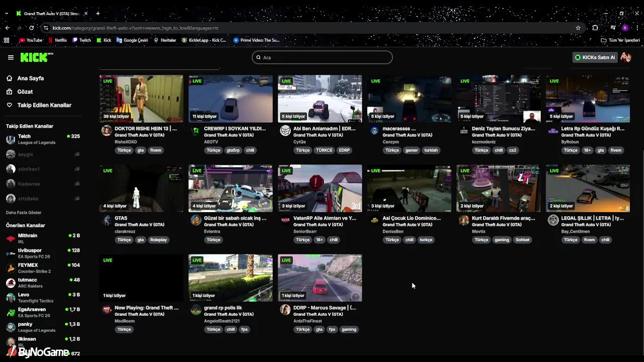644x362 pixels.
Task: Open the Bay_Centilmen channel avatar
Action: [553, 220]
